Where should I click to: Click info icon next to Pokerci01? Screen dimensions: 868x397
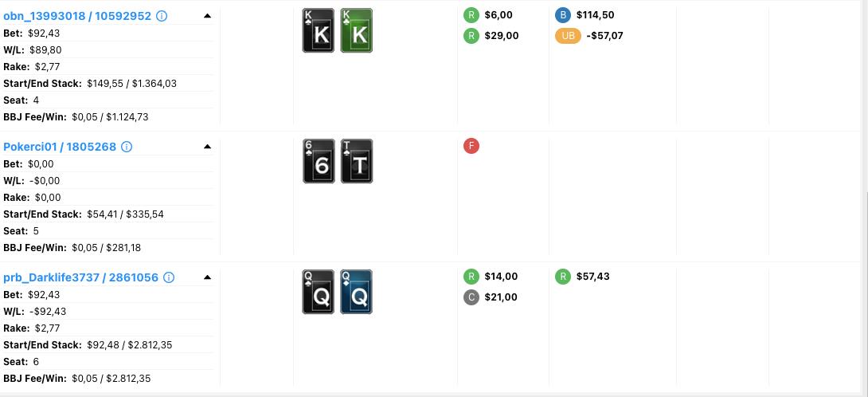[127, 147]
